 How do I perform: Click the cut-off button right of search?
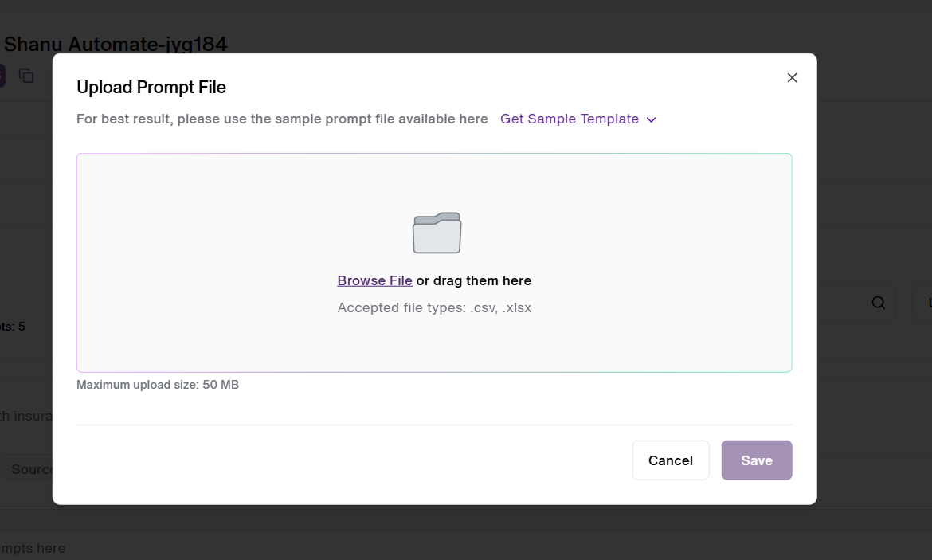pyautogui.click(x=922, y=303)
